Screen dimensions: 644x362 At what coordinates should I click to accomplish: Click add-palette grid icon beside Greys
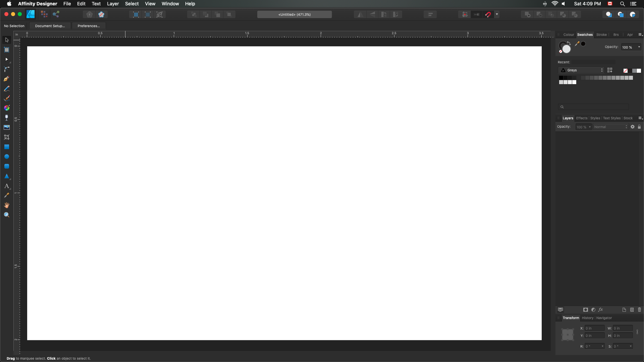point(610,70)
